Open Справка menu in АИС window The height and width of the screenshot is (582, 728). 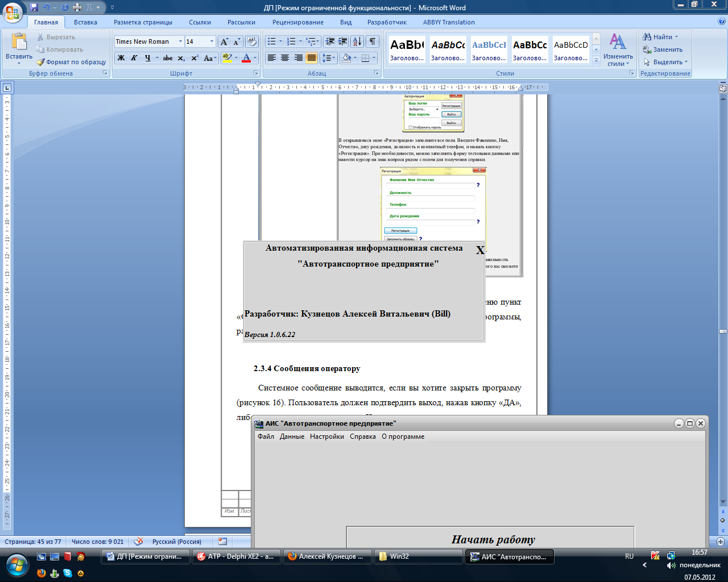coord(362,436)
